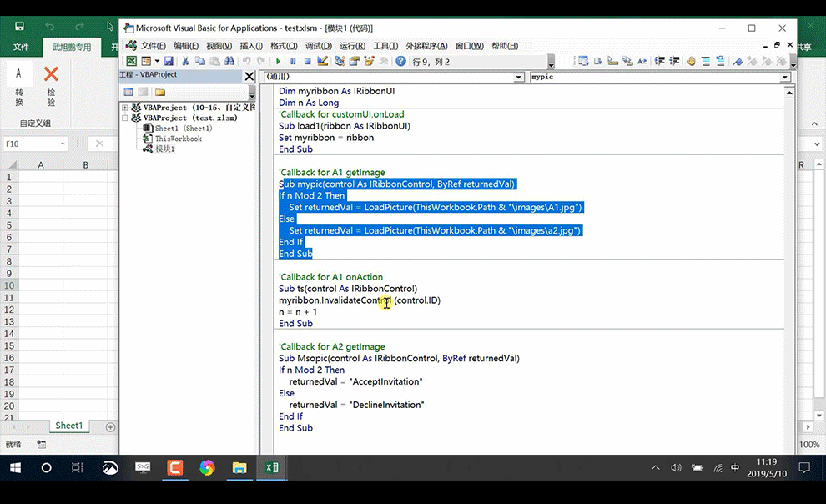Select ThisWorkbook in project tree

(x=178, y=139)
